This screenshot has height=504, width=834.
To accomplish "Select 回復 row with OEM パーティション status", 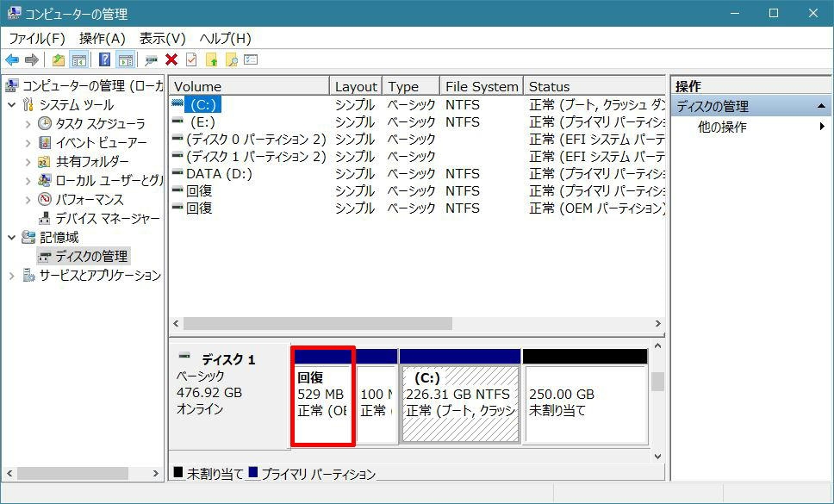I will (x=418, y=208).
